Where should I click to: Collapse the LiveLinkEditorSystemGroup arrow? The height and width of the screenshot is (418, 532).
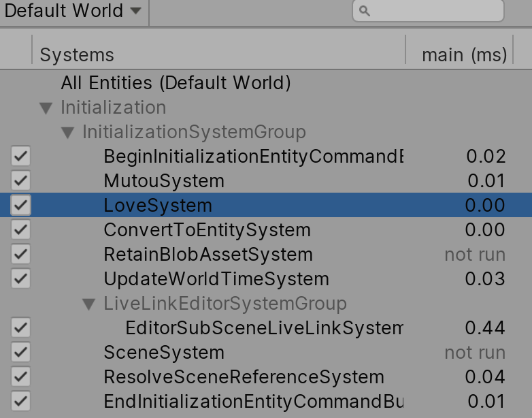(89, 304)
